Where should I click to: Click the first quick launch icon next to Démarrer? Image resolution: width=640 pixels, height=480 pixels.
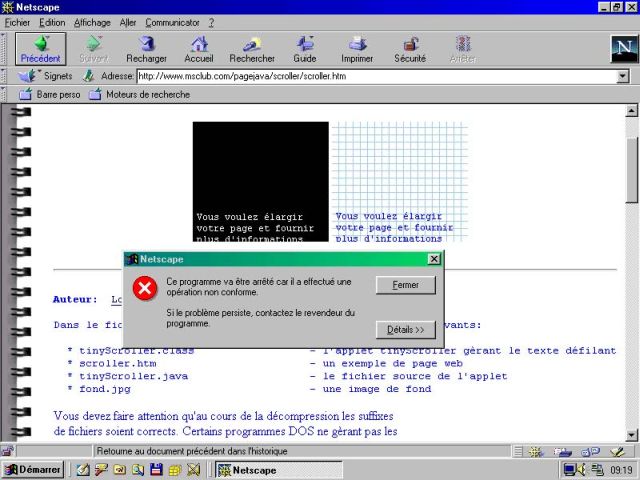[83, 469]
